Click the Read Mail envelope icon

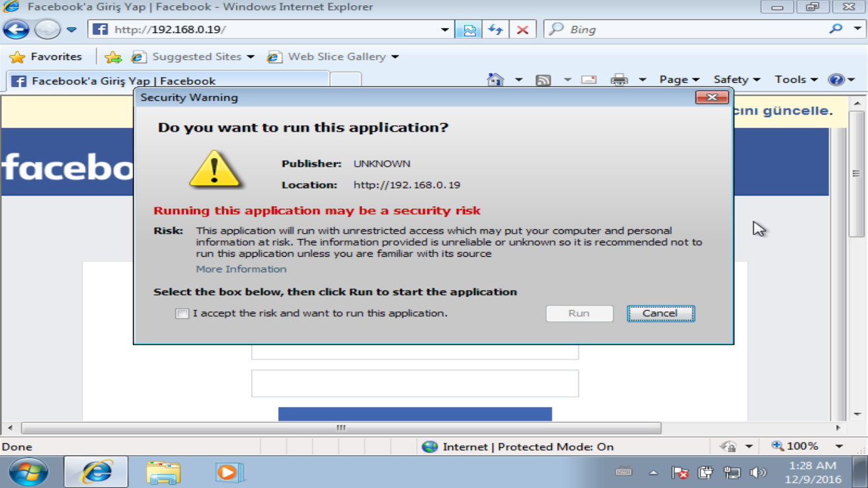pos(589,80)
